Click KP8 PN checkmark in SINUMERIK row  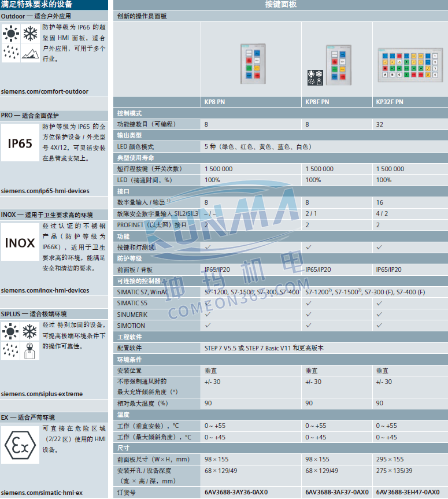pyautogui.click(x=208, y=314)
